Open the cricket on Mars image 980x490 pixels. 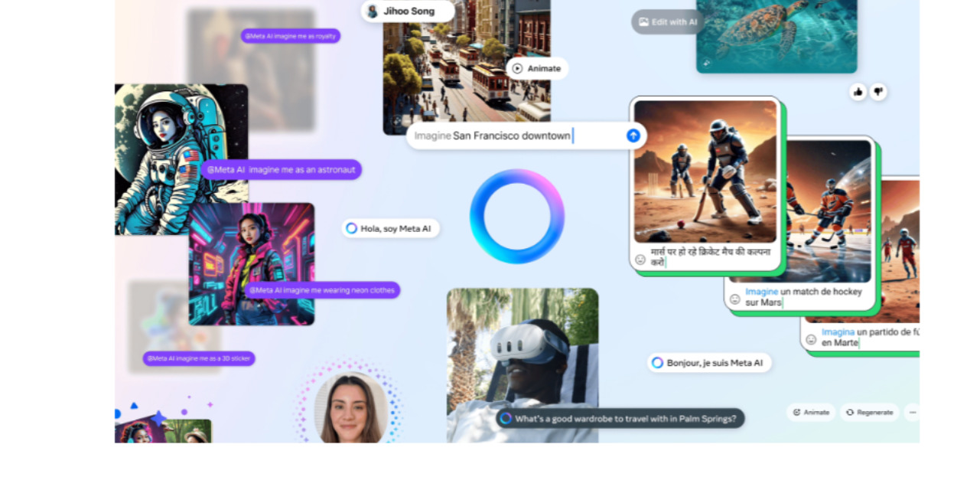(x=705, y=171)
